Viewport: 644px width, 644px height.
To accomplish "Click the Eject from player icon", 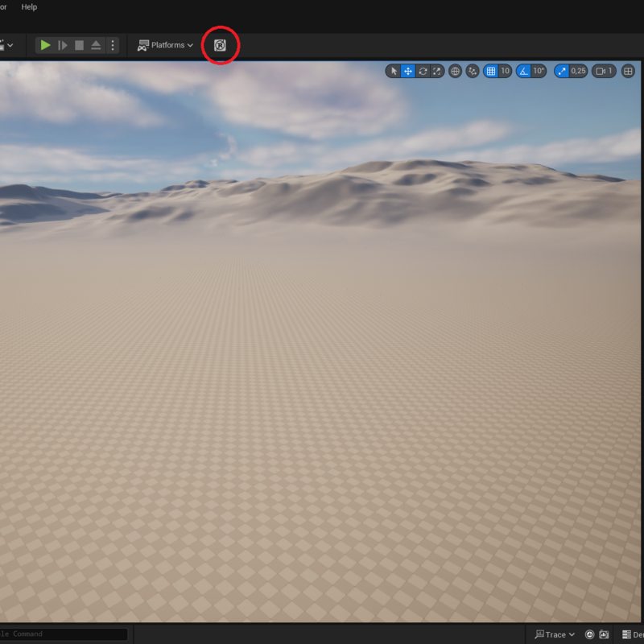I will (96, 45).
